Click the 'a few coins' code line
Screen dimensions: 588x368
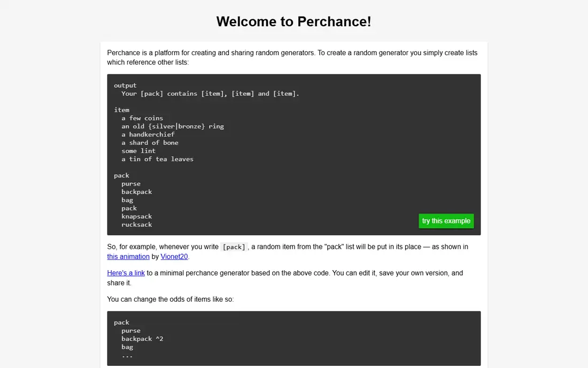click(142, 118)
